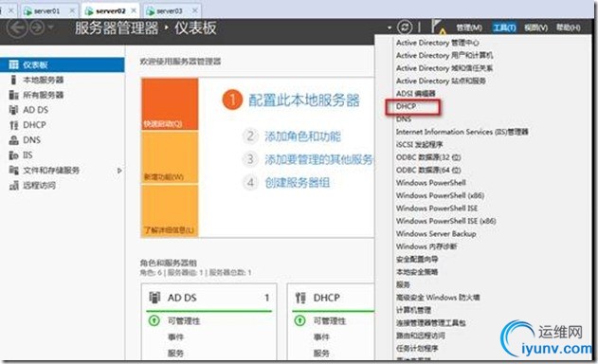Click the 本地服务器 icon in the sidebar

[13, 80]
